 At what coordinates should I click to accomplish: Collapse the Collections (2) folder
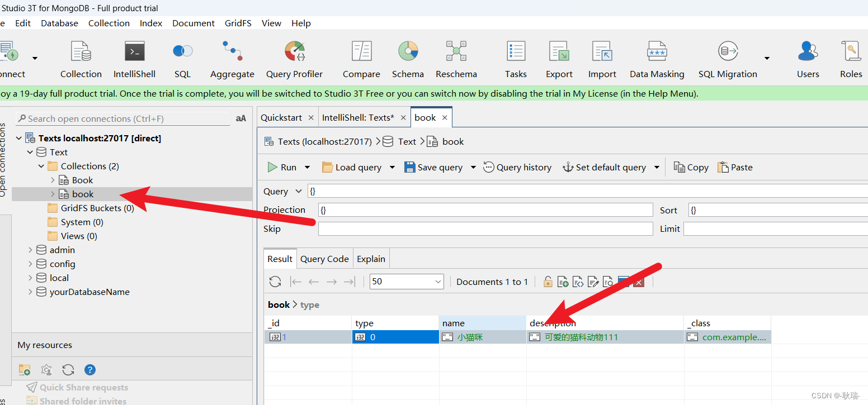point(41,166)
